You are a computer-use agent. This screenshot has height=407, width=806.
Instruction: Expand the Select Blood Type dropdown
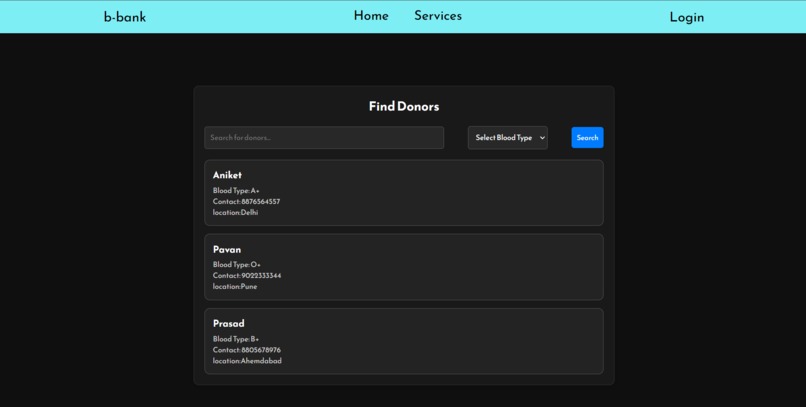[508, 138]
